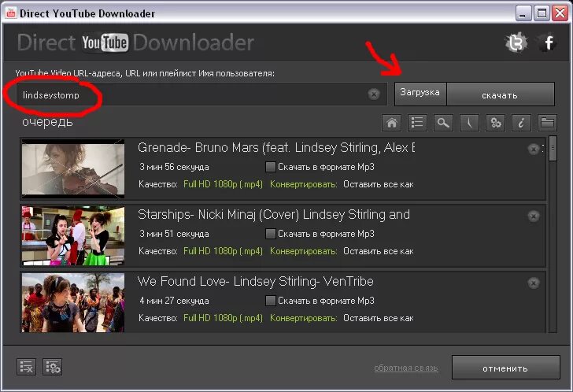
Task: Click the скачать button
Action: pyautogui.click(x=501, y=95)
